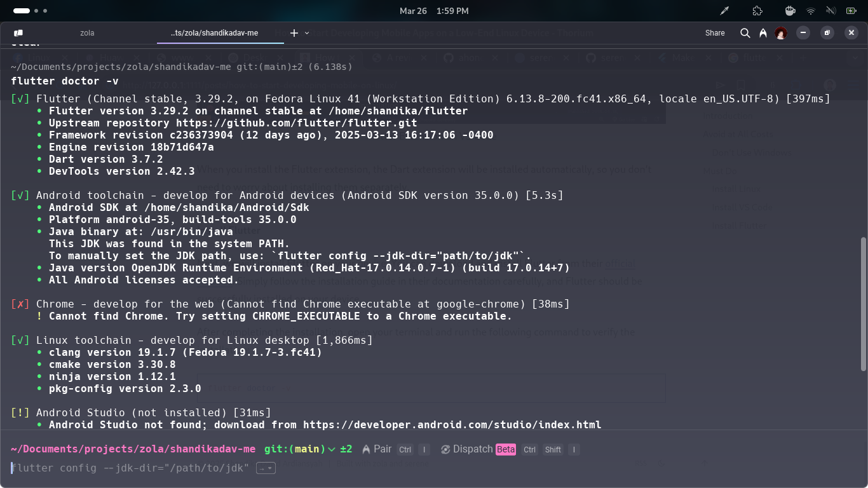Add a new terminal tab

point(294,33)
